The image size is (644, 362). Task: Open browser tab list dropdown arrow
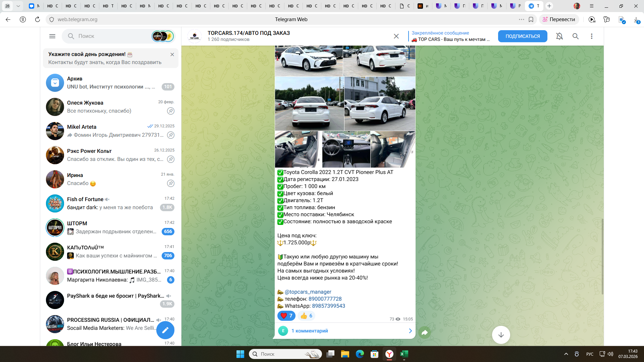(x=18, y=6)
